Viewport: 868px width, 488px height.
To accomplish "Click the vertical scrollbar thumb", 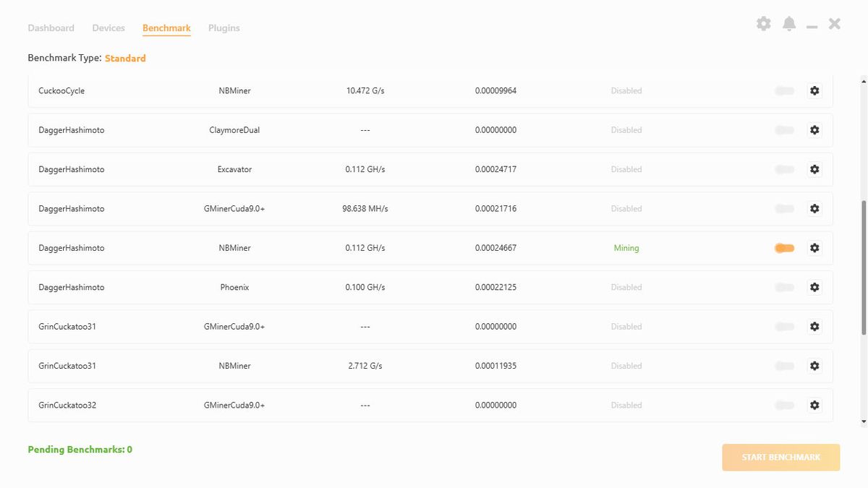I will click(x=864, y=267).
